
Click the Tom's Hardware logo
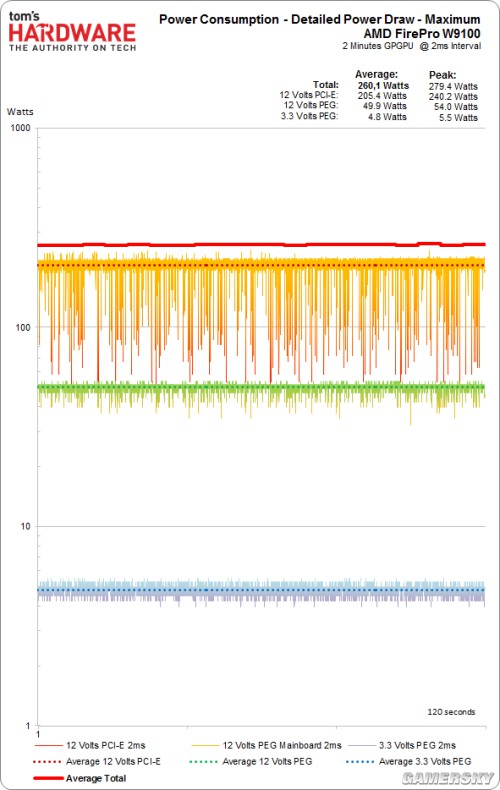73,31
